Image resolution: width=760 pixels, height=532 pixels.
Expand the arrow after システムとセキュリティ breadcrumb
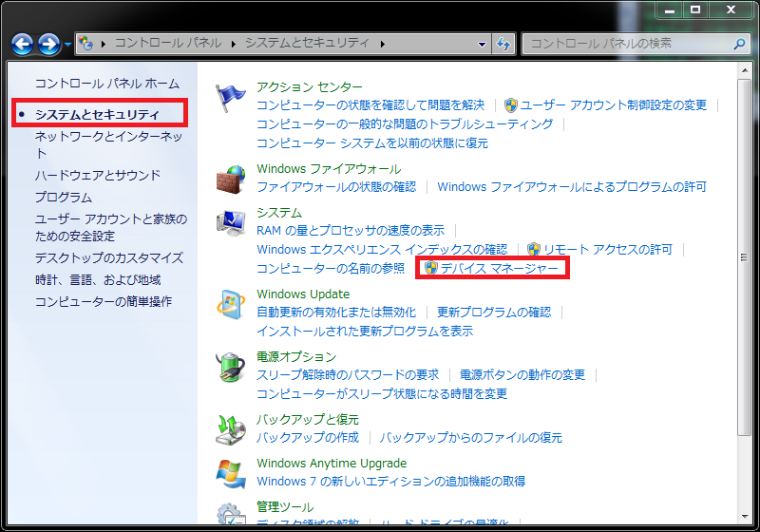click(383, 44)
